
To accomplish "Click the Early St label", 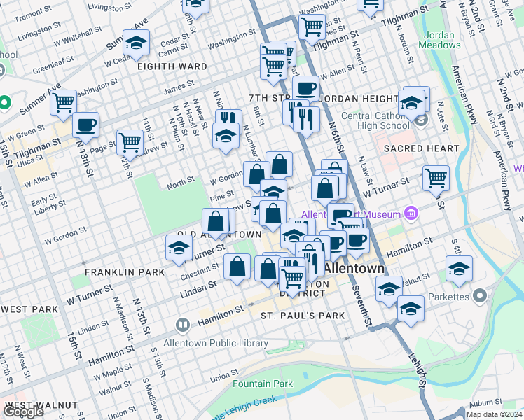I will tap(43, 199).
